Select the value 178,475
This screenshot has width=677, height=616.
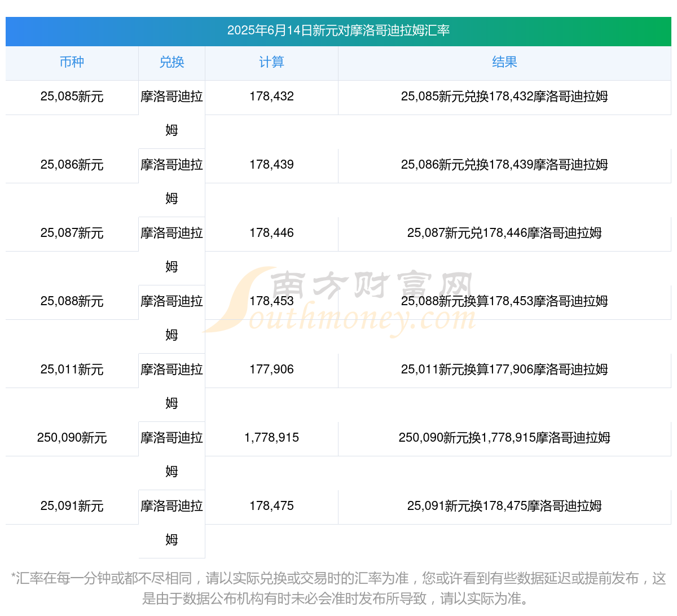tap(271, 506)
